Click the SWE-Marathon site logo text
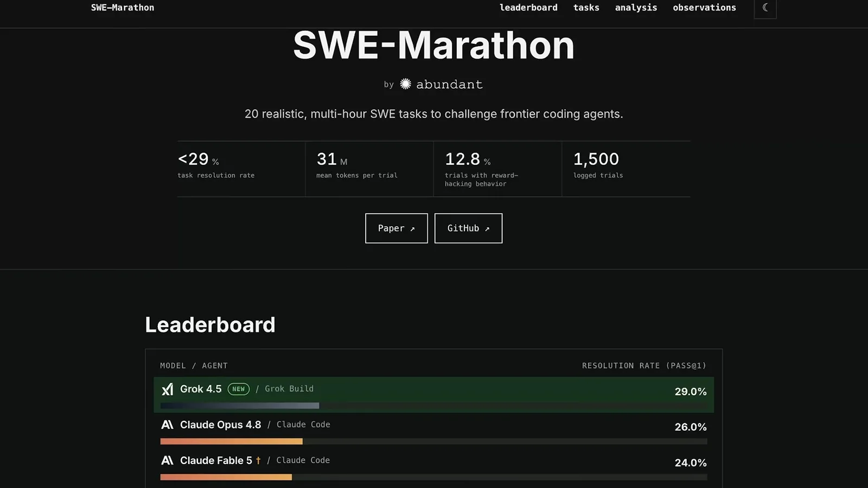Viewport: 868px width, 488px height. point(123,8)
